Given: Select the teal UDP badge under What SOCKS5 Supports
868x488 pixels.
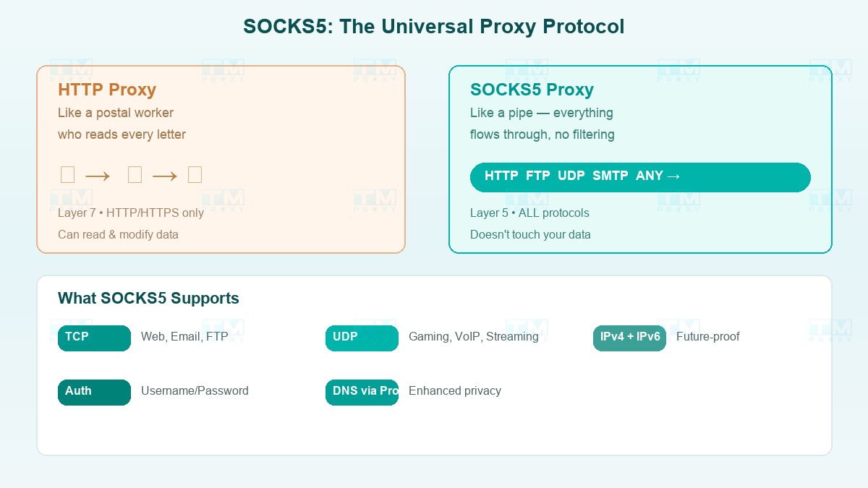Looking at the screenshot, I should pos(362,338).
